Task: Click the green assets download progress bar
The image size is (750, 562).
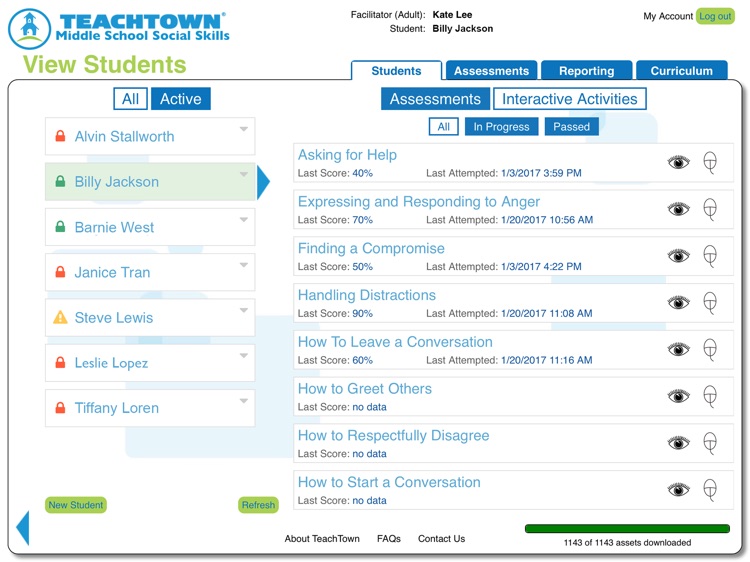Action: click(627, 529)
